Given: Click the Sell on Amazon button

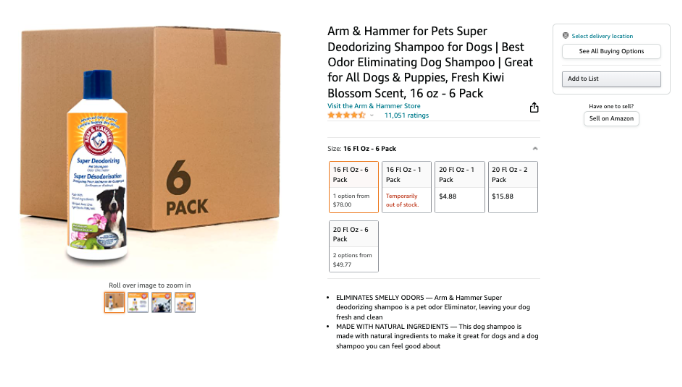Looking at the screenshot, I should click(611, 118).
